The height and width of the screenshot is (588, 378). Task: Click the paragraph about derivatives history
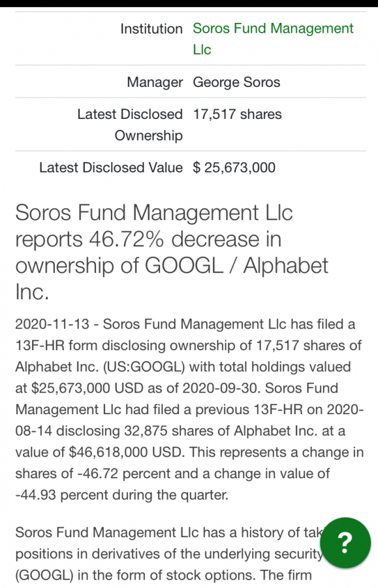click(x=168, y=554)
